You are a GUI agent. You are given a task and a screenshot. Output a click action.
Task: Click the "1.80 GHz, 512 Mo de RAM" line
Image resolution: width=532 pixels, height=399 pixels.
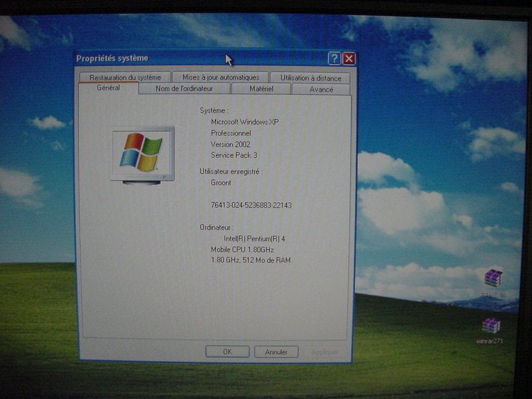[251, 260]
